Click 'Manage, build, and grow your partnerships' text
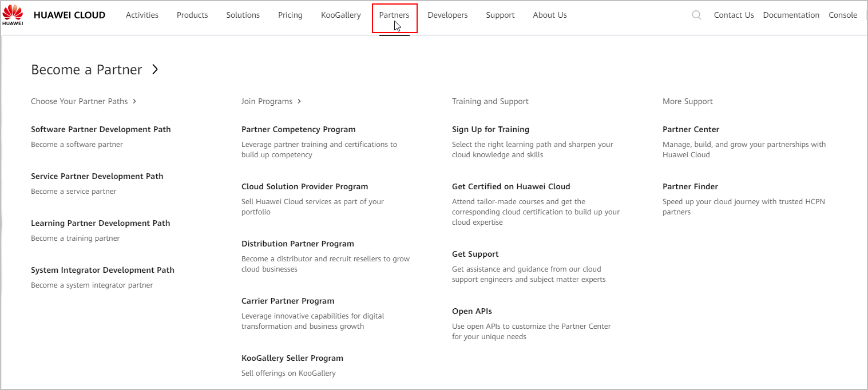This screenshot has width=868, height=390. (744, 150)
